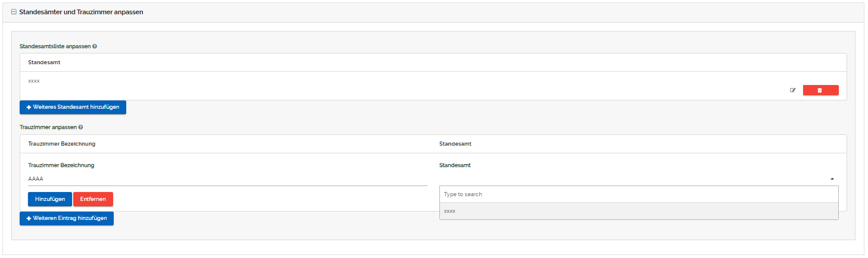
Task: Click the Standesämter und Trauzimmer anpassen title
Action: pos(81,12)
